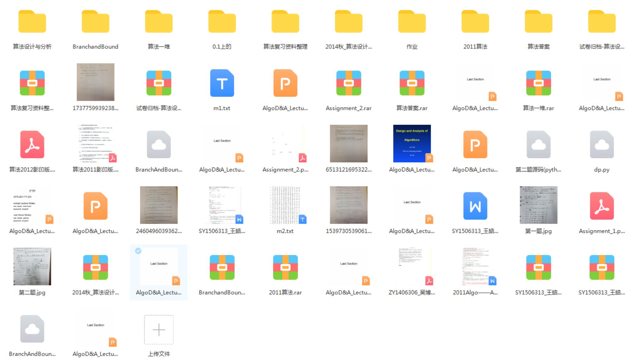Open the Assignment_1 PDF file
635x364 pixels.
[602, 206]
